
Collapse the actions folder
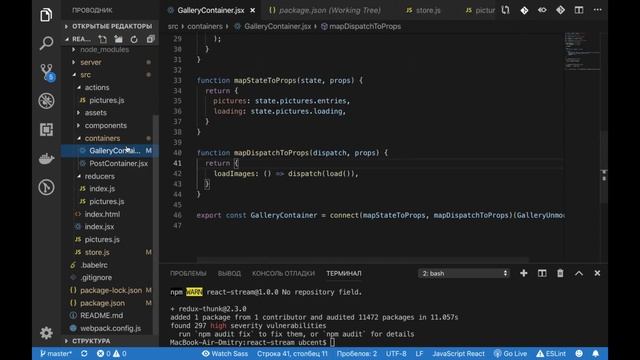[97, 87]
